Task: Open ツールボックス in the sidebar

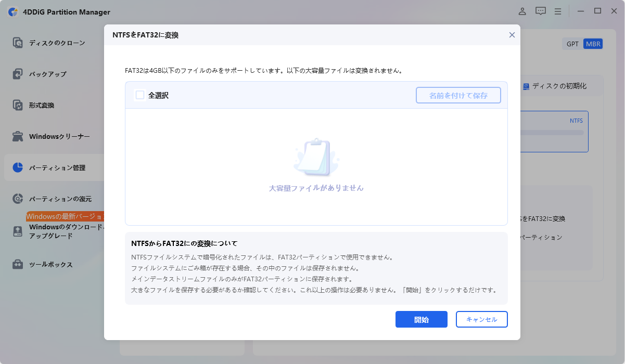Action: pyautogui.click(x=51, y=264)
